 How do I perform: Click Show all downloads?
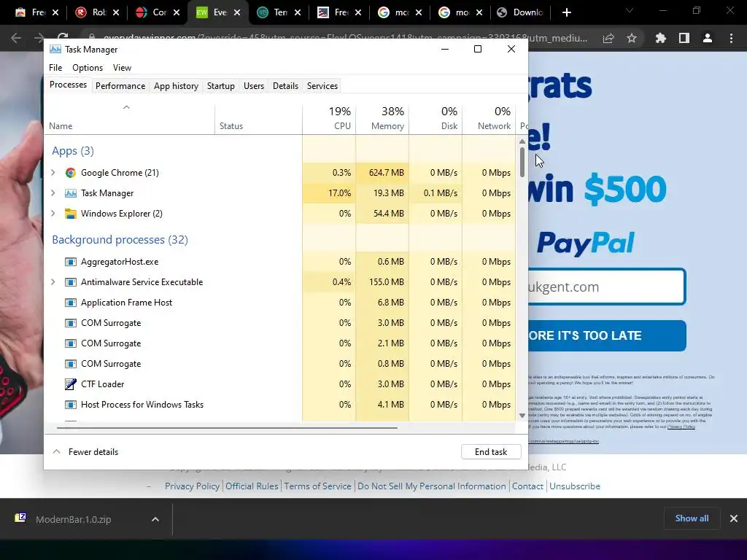[692, 518]
